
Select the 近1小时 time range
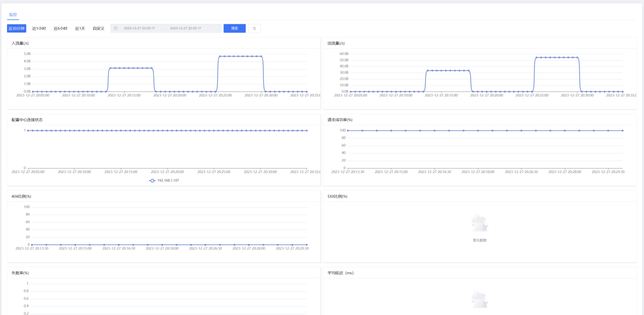39,28
